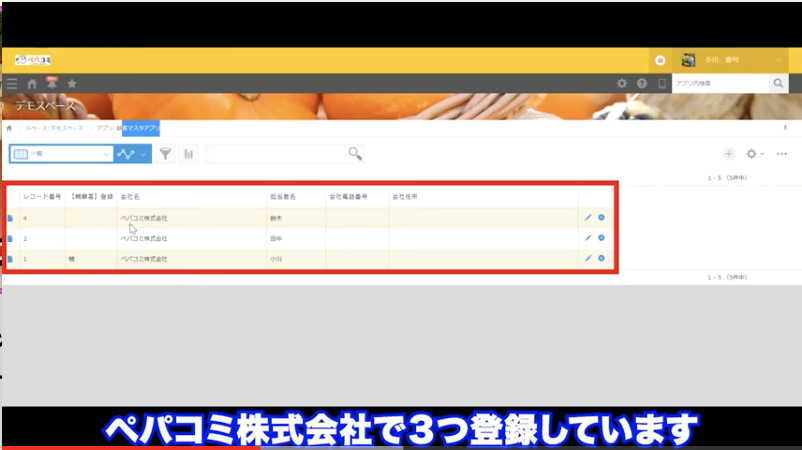Click the help question mark icon
Viewport: 802px width, 450px height.
[642, 84]
